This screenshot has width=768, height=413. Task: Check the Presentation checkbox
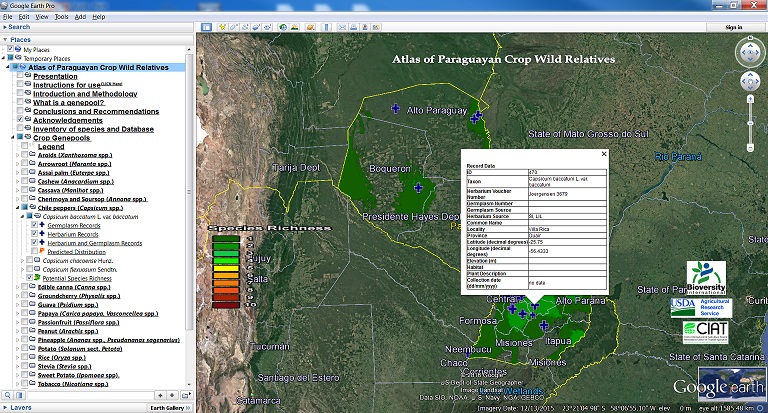[20, 76]
